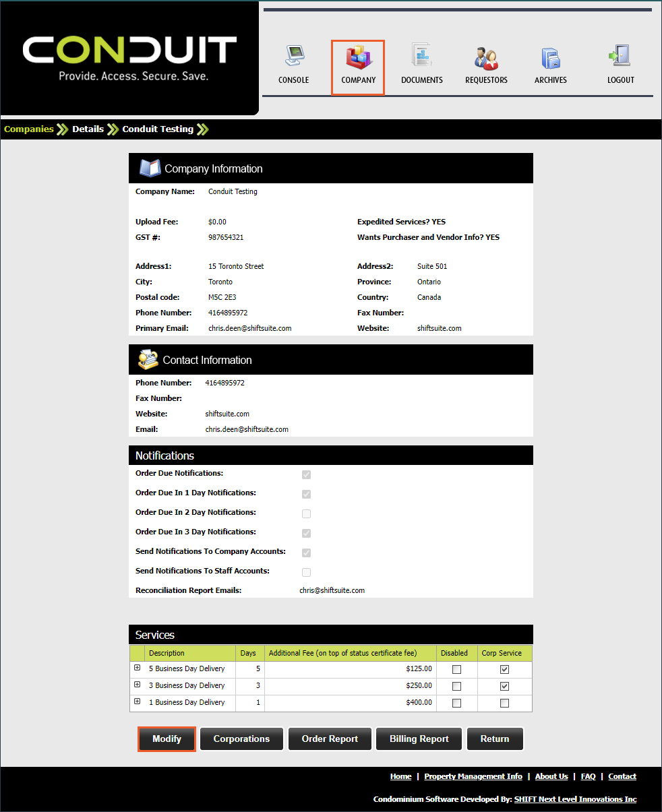Click the Contact Information phone icon
662x812 pixels.
coord(148,359)
